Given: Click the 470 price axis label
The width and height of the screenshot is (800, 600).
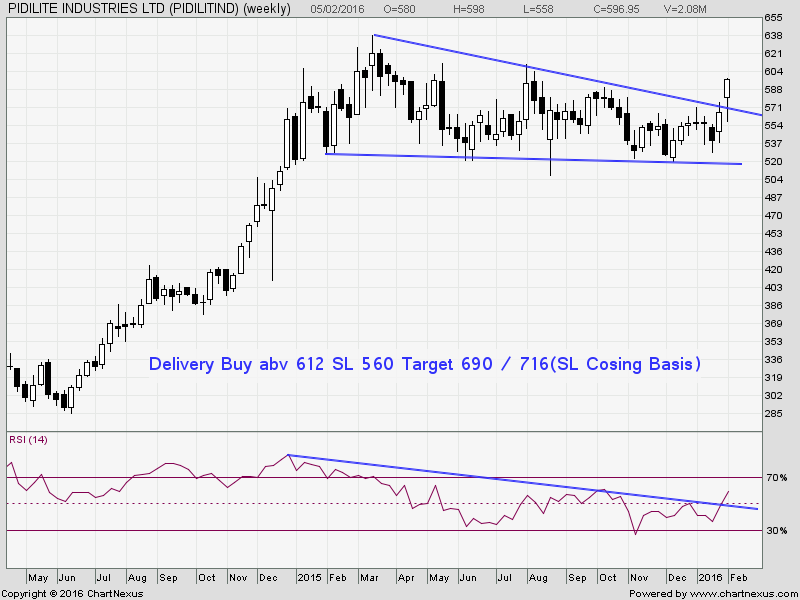Looking at the screenshot, I should tap(773, 215).
